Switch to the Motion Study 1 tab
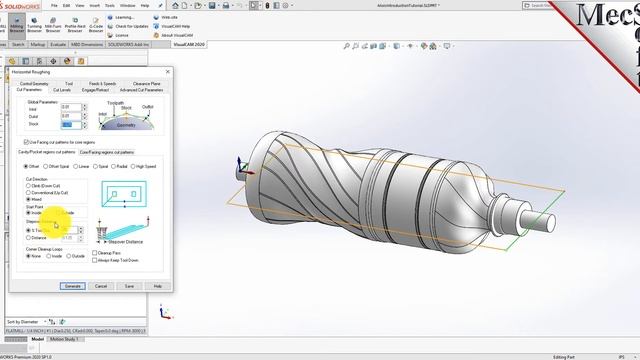The width and height of the screenshot is (640, 360). tap(64, 339)
